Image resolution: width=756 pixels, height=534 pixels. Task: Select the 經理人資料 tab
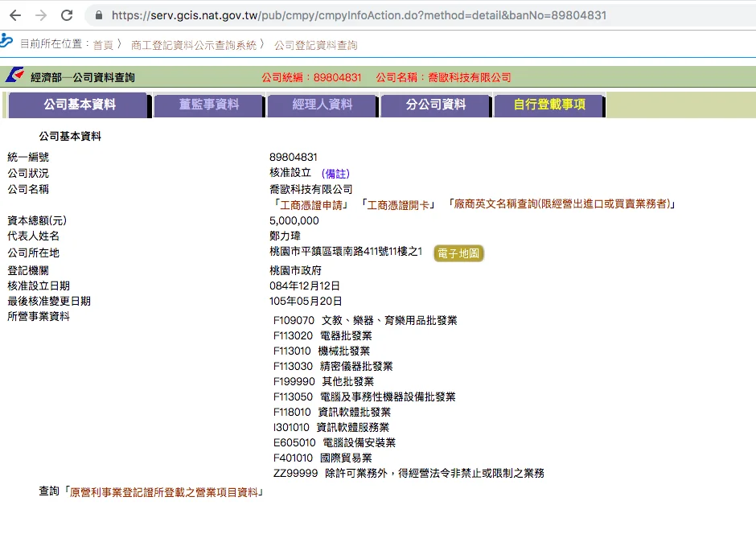coord(322,105)
